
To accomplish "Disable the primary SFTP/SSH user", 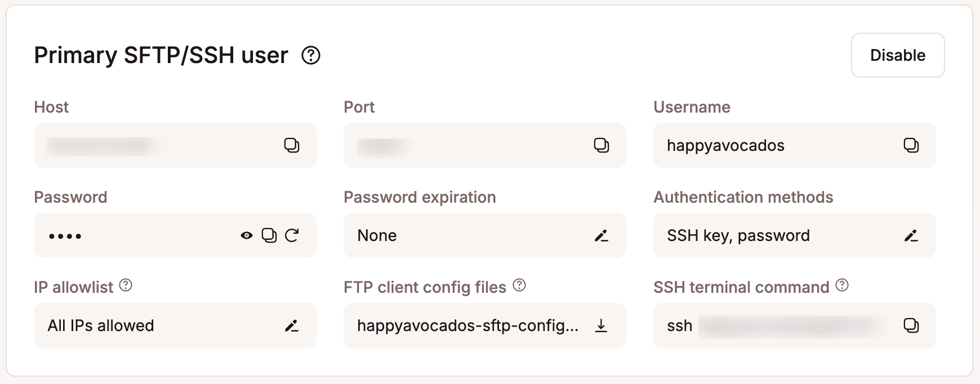I will [x=898, y=55].
